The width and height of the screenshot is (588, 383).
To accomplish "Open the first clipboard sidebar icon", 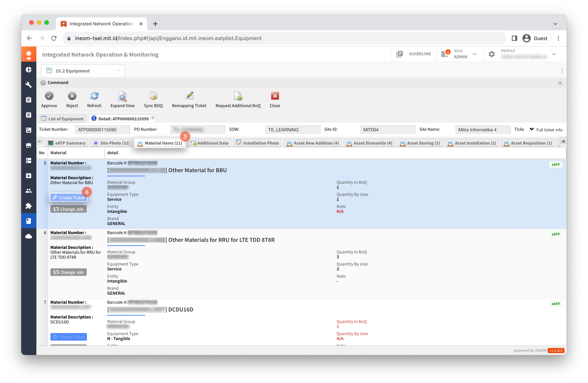I will point(29,100).
